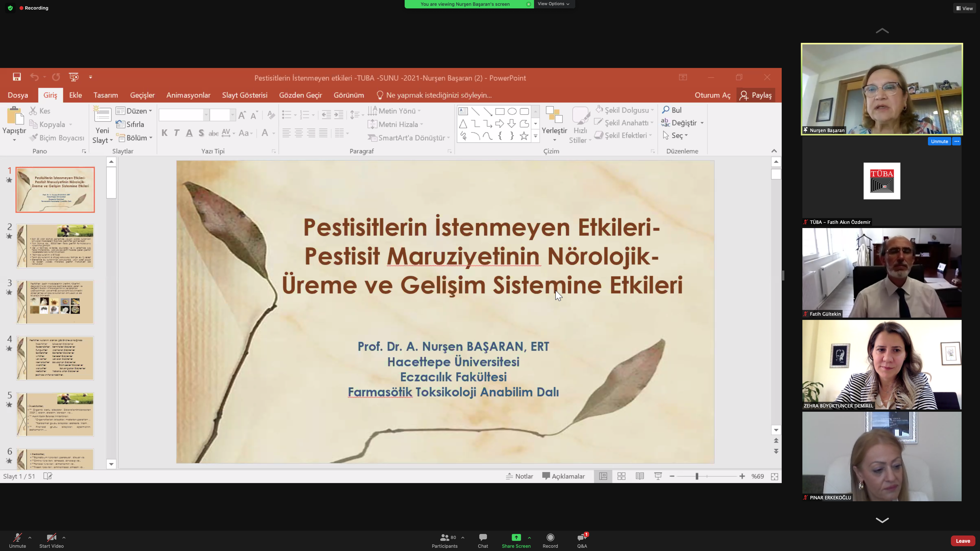Open Zoom Q&A panel

pos(582,540)
